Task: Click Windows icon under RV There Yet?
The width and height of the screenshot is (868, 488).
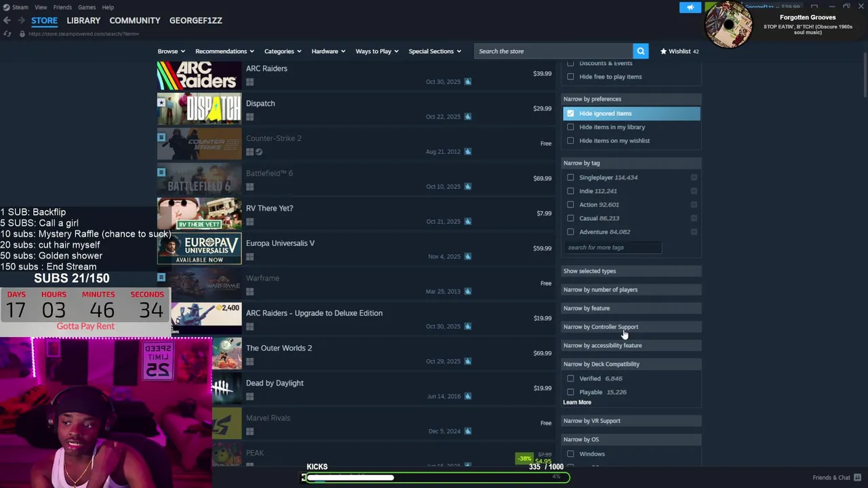Action: point(250,222)
